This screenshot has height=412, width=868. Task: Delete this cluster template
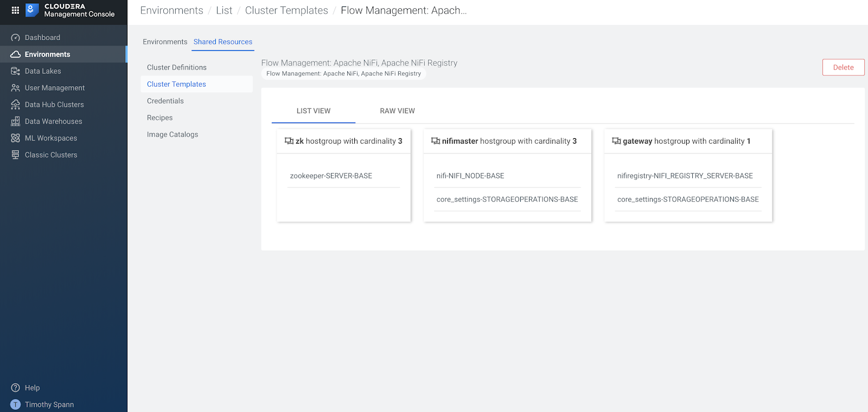coord(843,67)
